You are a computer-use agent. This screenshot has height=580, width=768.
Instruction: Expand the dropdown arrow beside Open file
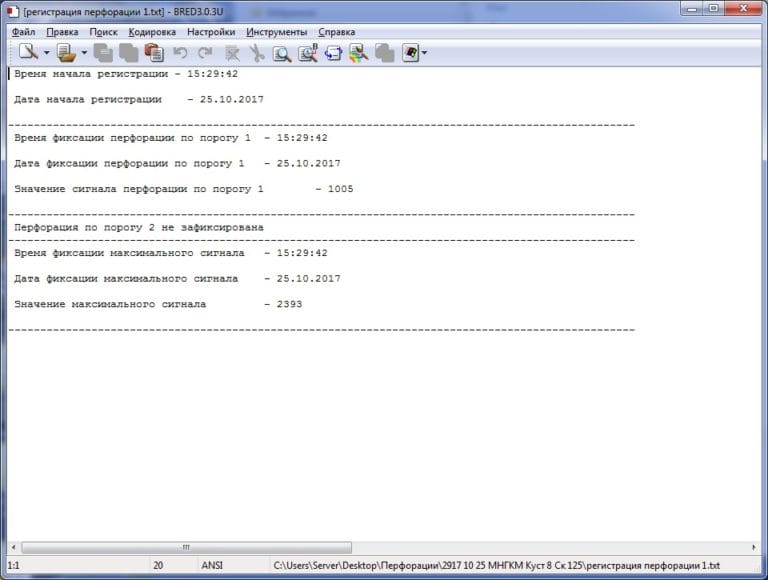point(84,52)
